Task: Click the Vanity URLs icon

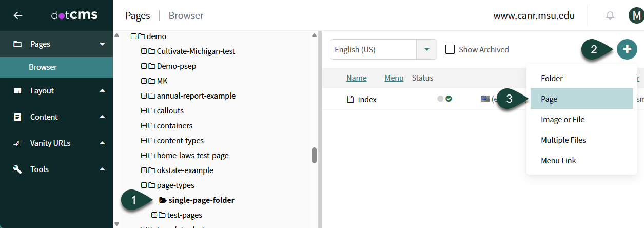Action: click(17, 143)
